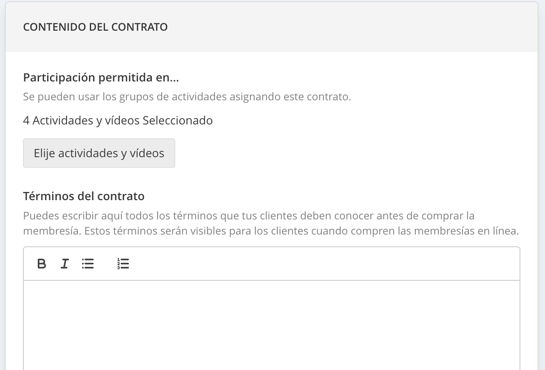
Task: Click the help text 'Puedes escribir aquí todos los términos'
Action: click(x=271, y=223)
